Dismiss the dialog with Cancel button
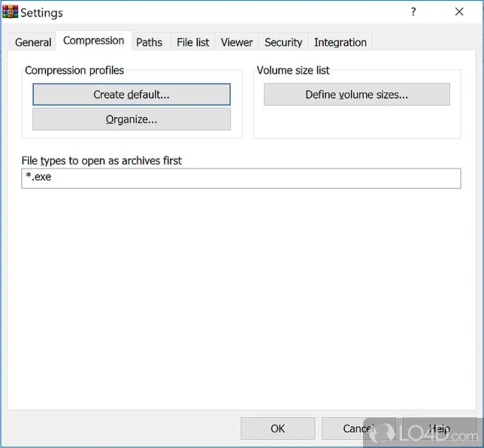Screen dimensions: 484x448 click(x=358, y=428)
